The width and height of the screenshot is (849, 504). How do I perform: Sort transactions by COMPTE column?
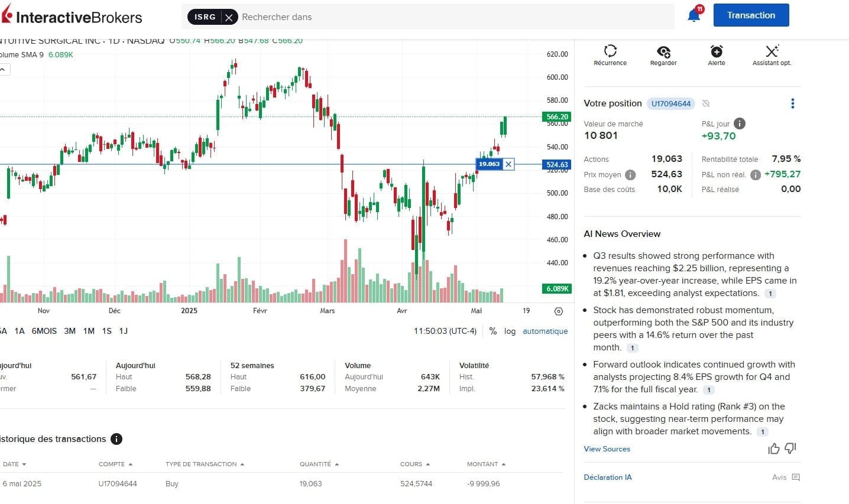[x=115, y=464]
